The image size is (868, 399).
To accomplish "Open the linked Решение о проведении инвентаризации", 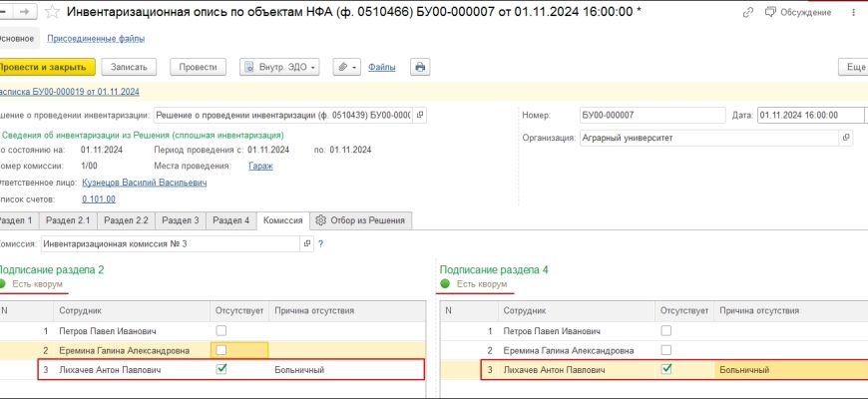I will pyautogui.click(x=419, y=116).
